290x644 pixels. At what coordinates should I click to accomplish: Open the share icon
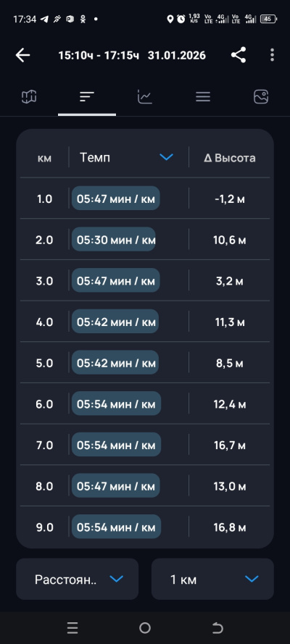pyautogui.click(x=239, y=55)
